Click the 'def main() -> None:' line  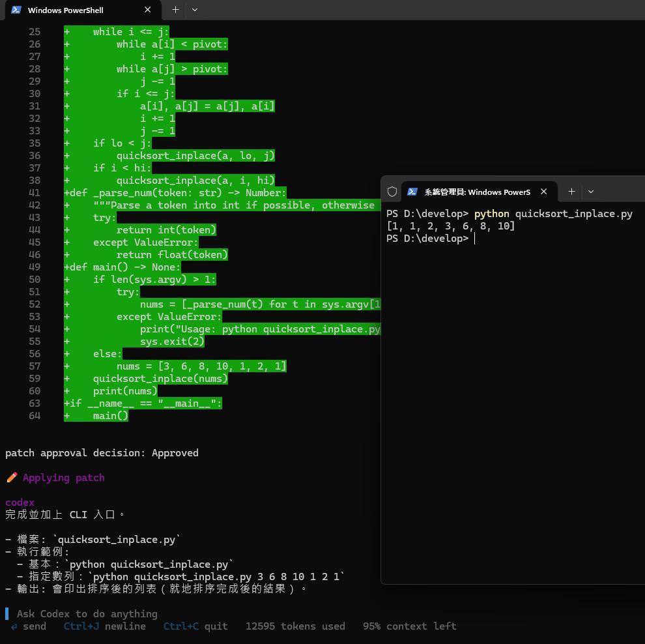coord(122,267)
